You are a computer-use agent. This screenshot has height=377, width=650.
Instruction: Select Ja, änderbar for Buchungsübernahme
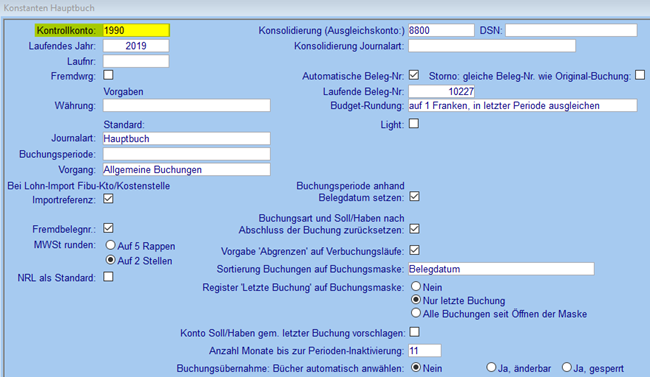coord(491,367)
